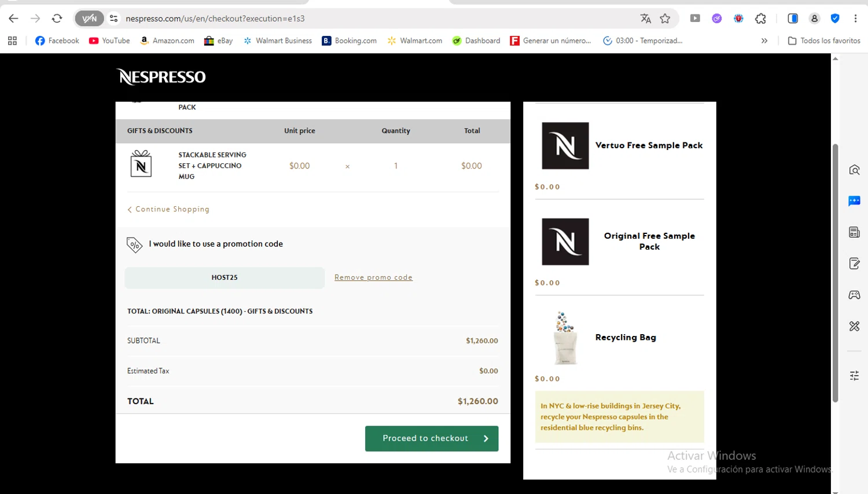Click the $1,260.00 total amount

478,401
